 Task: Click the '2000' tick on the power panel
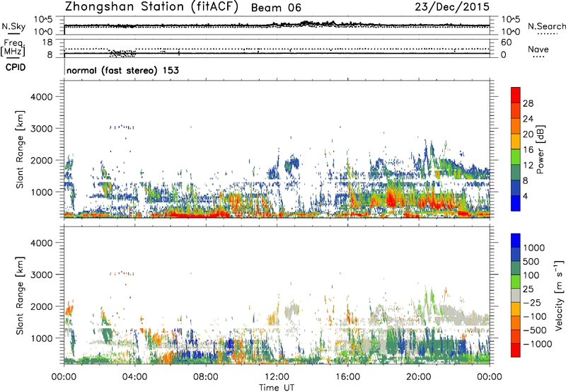42,160
